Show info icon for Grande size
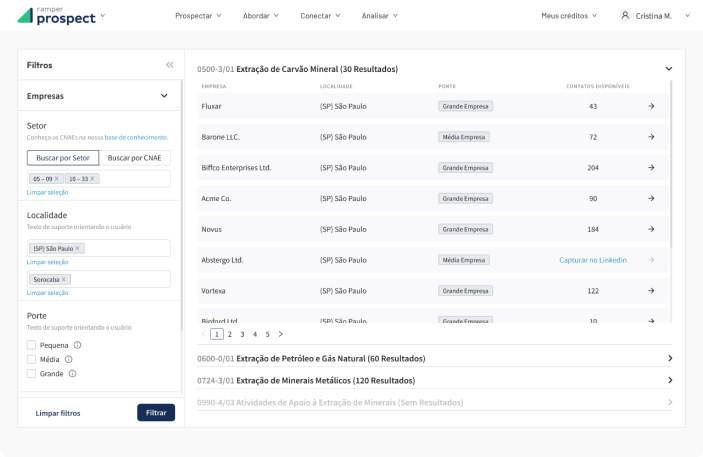The height and width of the screenshot is (457, 703). [x=72, y=374]
